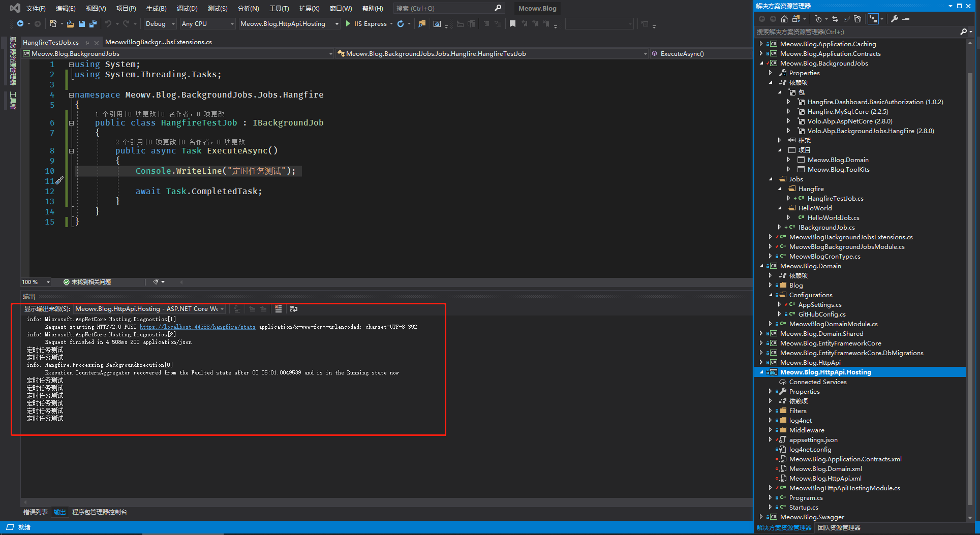
Task: Click the Save All toolbar icon
Action: (93, 24)
